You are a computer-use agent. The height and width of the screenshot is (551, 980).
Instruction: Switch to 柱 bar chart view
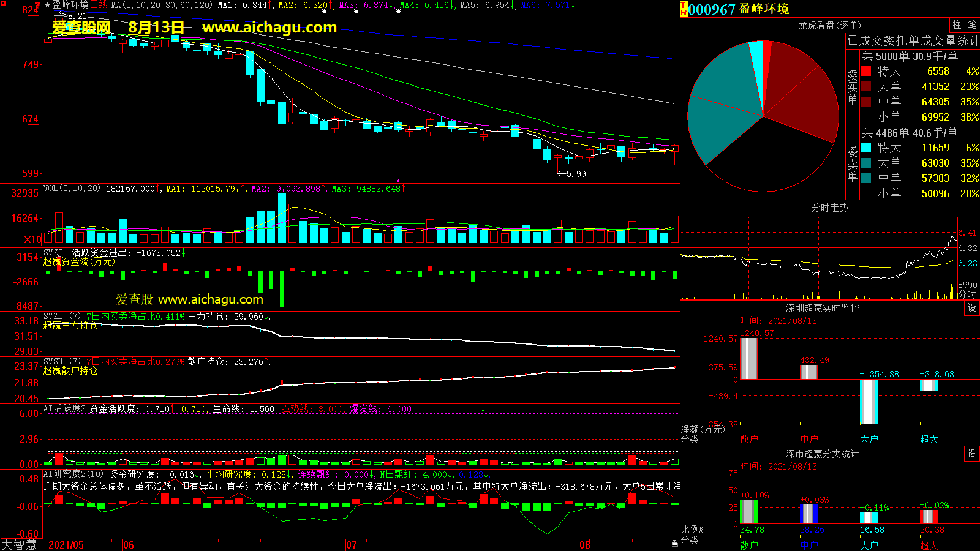(957, 24)
